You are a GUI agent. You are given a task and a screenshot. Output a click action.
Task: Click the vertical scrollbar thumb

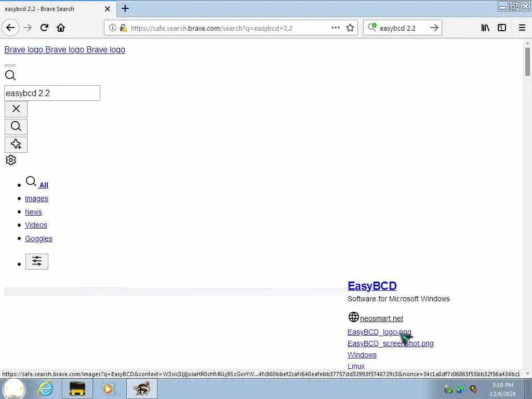tap(527, 62)
